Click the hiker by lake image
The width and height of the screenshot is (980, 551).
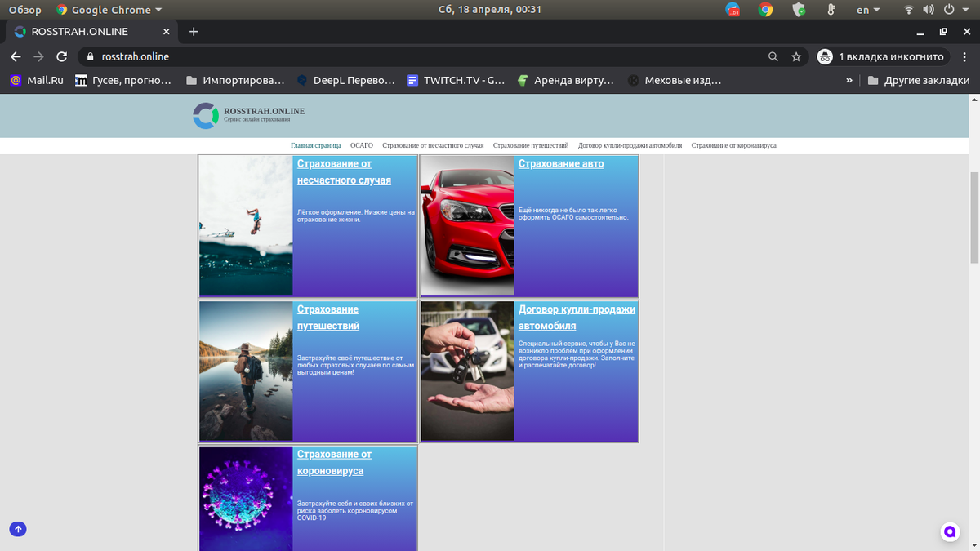(246, 371)
